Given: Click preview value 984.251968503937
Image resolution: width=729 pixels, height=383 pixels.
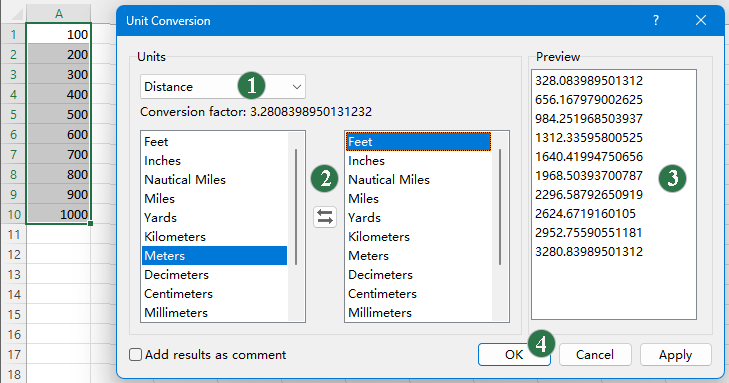Looking at the screenshot, I should pyautogui.click(x=589, y=119).
